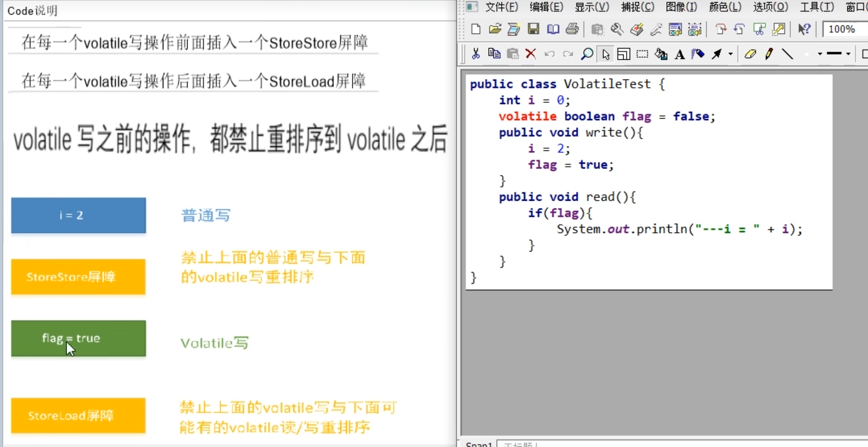868x447 pixels.
Task: Cut the selection with the scissors icon
Action: click(476, 54)
